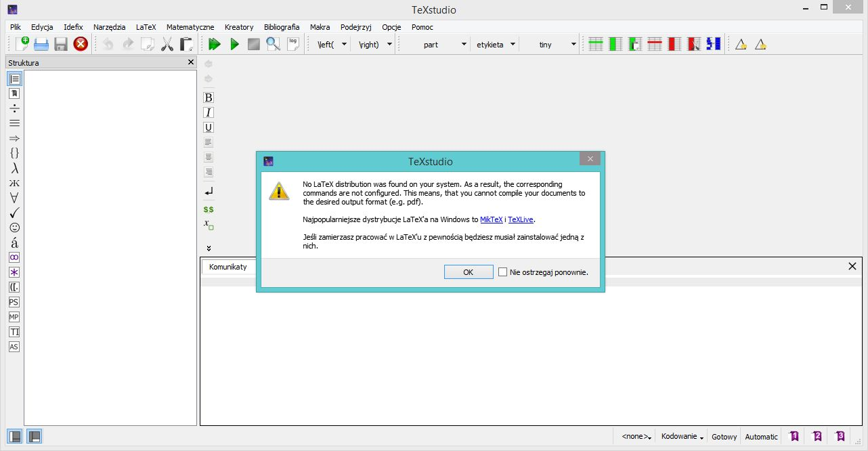This screenshot has height=451, width=868.
Task: Open MetaPost commands with MP icon
Action: (x=14, y=317)
